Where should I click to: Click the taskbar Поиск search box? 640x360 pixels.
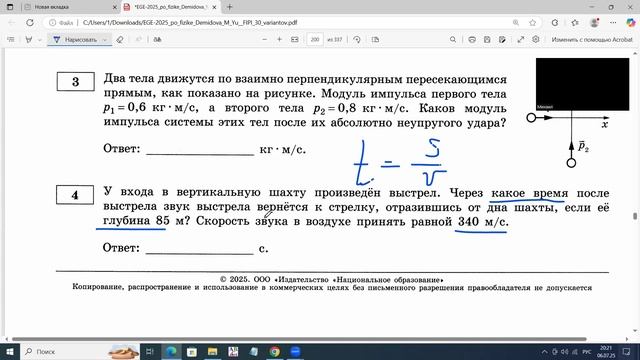[x=80, y=351]
